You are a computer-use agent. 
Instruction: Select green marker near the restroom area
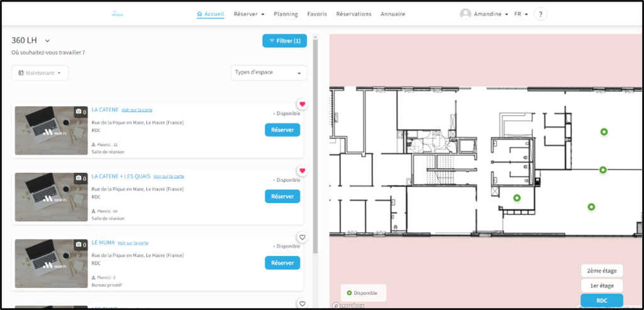tap(517, 198)
